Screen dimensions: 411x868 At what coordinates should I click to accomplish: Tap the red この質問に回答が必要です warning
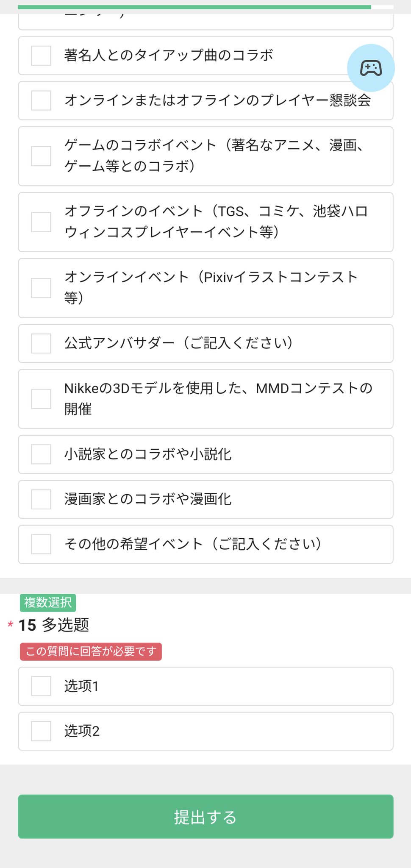tap(91, 651)
